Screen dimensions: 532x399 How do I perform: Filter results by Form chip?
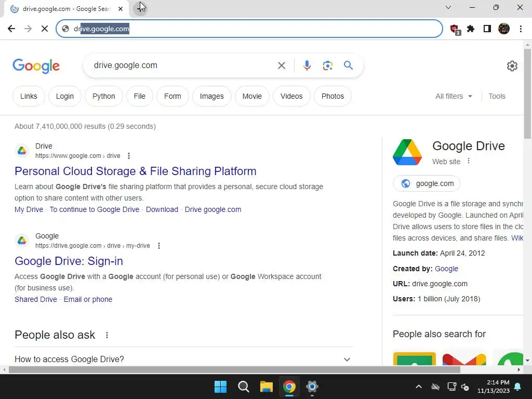click(x=172, y=96)
